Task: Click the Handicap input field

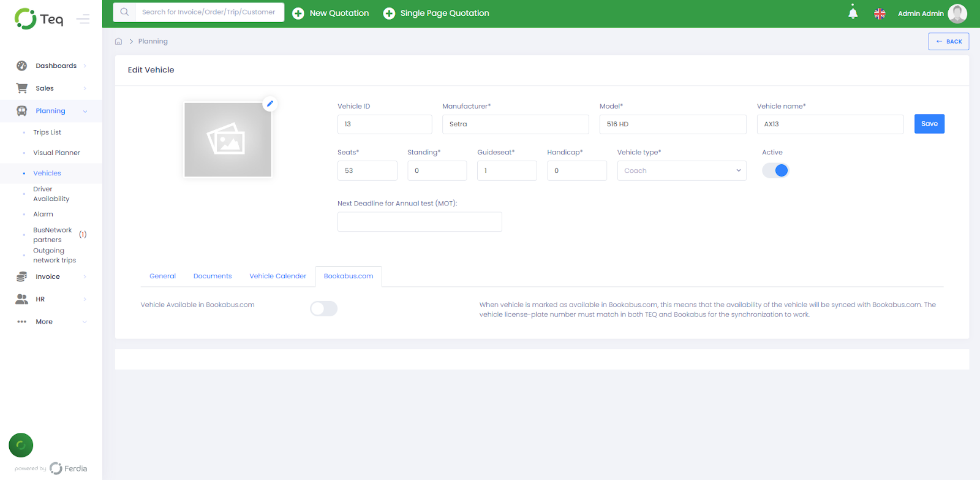Action: coord(577,170)
